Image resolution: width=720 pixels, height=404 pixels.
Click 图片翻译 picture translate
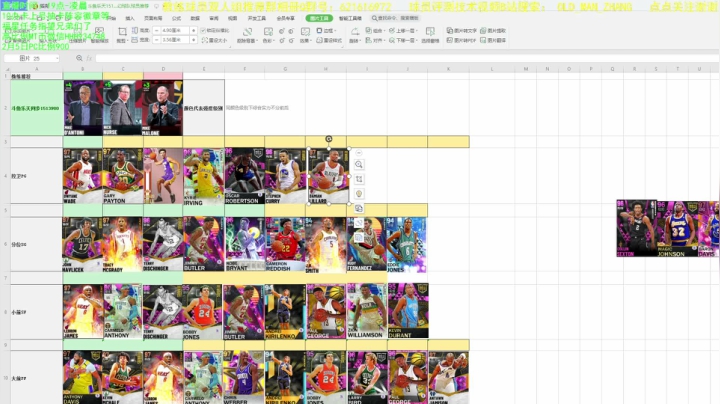pyautogui.click(x=493, y=40)
